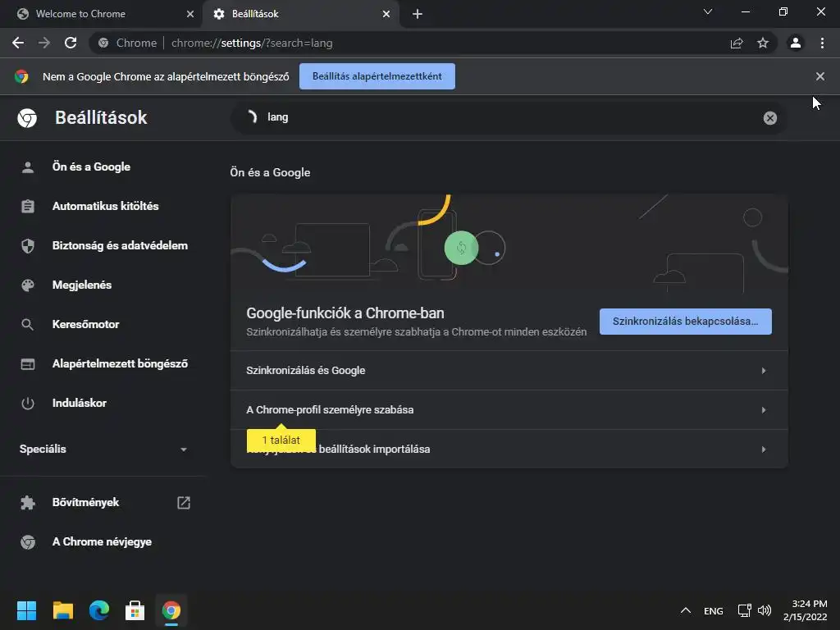Click the palette icon for Megjelenés
This screenshot has height=630, width=840.
[28, 285]
